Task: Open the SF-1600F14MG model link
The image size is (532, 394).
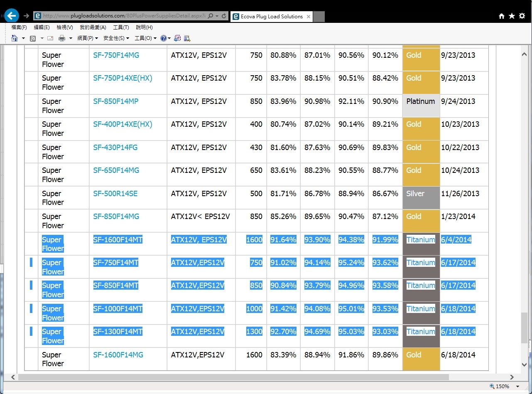Action: coord(118,355)
